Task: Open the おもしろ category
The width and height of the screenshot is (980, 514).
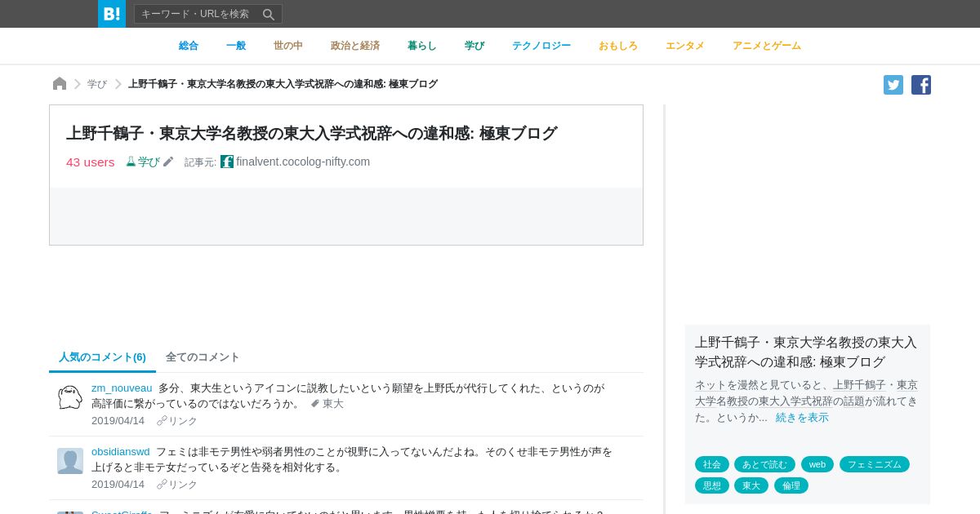Action: coord(618,46)
